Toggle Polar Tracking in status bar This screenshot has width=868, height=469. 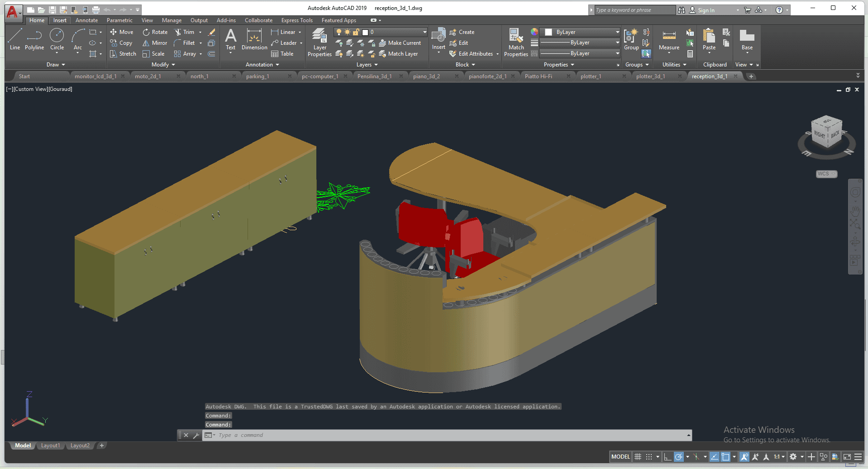[678, 457]
